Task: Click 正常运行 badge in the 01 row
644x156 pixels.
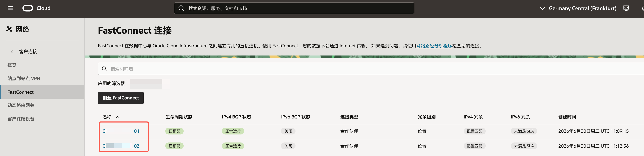Action: pyautogui.click(x=233, y=131)
